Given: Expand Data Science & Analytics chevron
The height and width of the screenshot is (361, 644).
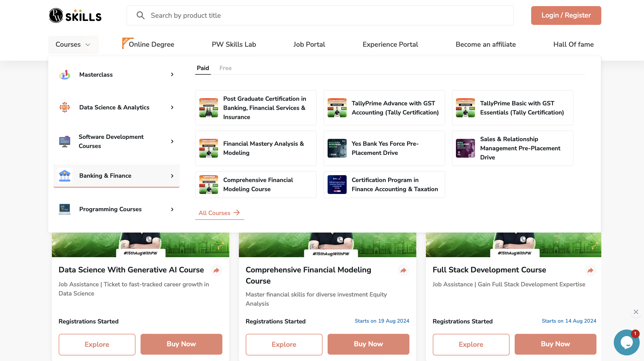Looking at the screenshot, I should pyautogui.click(x=172, y=107).
